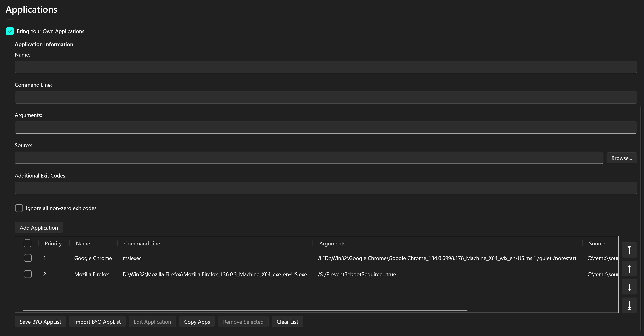Image resolution: width=644 pixels, height=336 pixels.
Task: Select the Mozilla Firefox row checkbox
Action: pos(28,274)
